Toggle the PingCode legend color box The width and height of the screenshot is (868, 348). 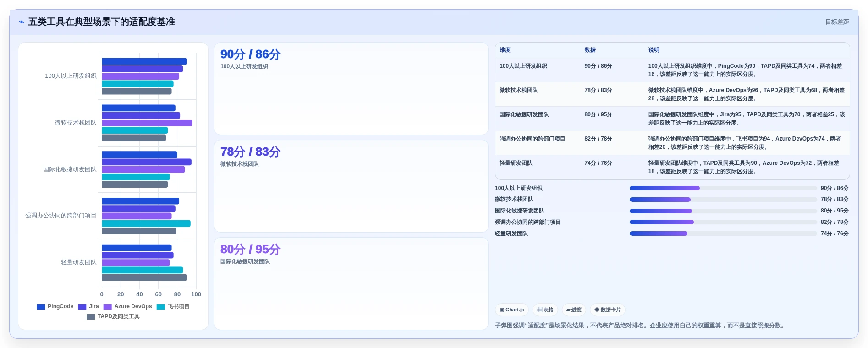[x=41, y=307]
